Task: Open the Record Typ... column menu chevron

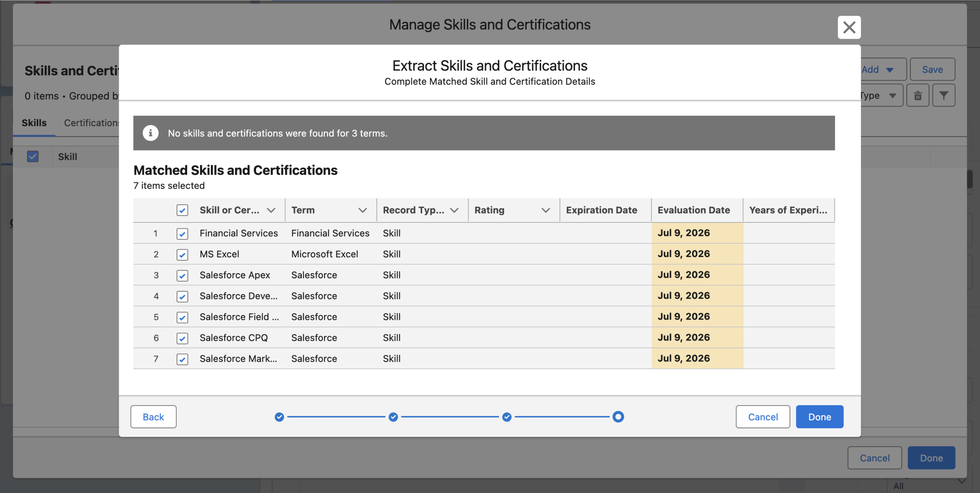Action: [454, 210]
